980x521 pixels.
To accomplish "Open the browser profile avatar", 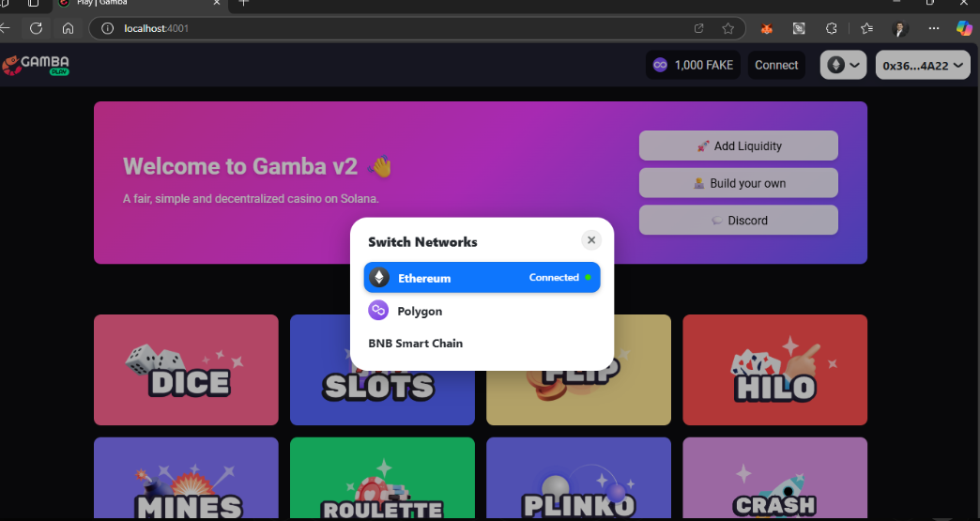I will click(899, 28).
